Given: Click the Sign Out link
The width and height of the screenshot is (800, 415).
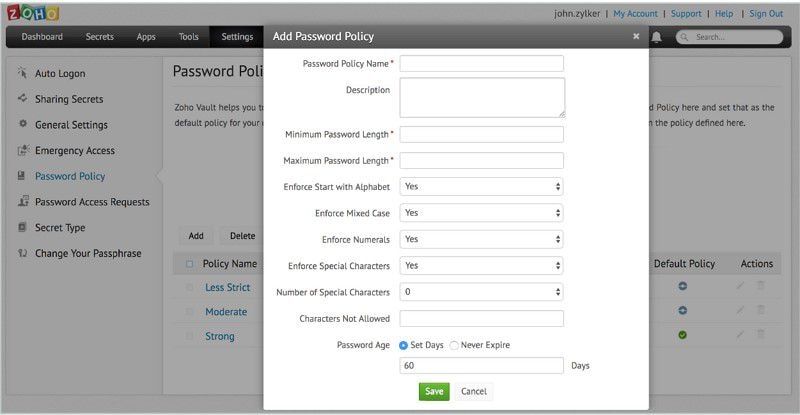Looking at the screenshot, I should [766, 14].
